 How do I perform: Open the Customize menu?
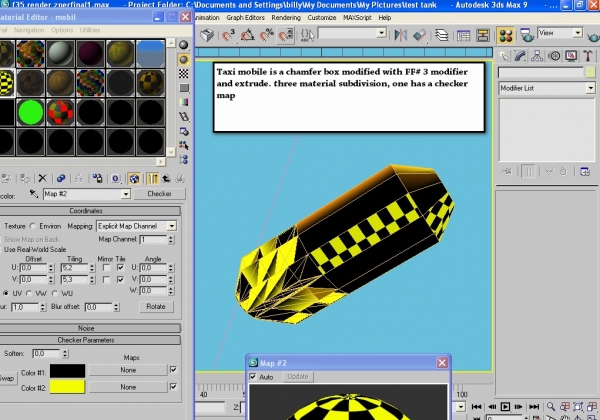322,18
